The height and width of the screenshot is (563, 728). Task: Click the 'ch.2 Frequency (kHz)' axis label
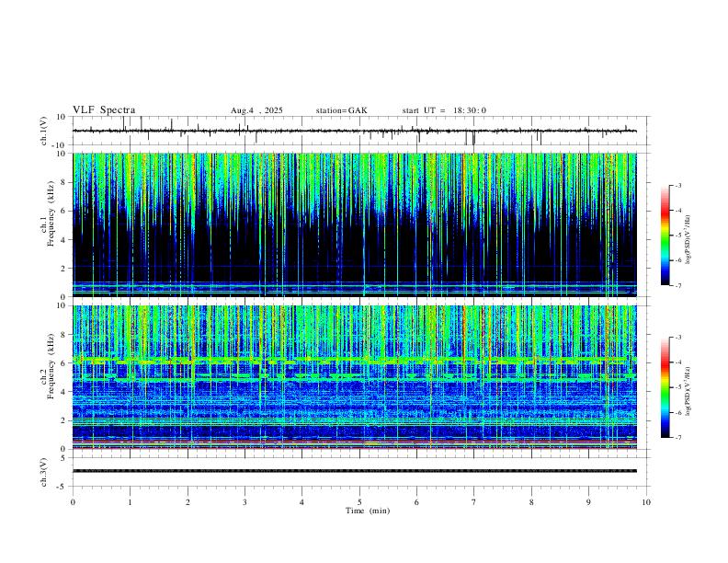48,366
